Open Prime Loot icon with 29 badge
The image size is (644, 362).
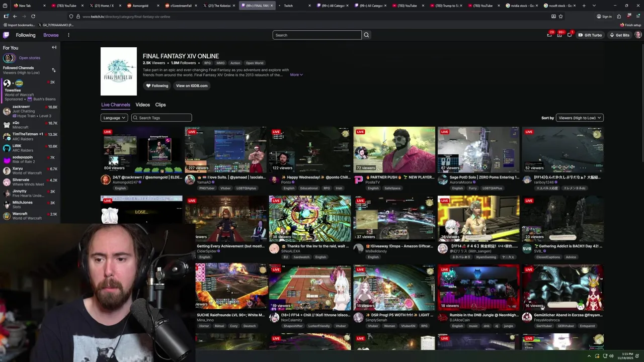[x=549, y=35]
